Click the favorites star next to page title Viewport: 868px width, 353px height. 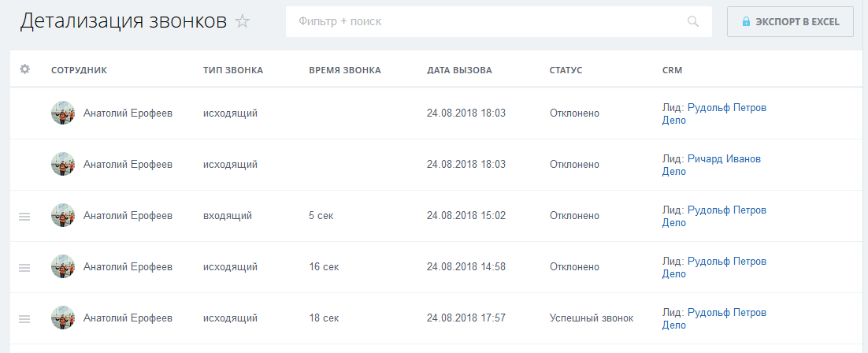243,21
